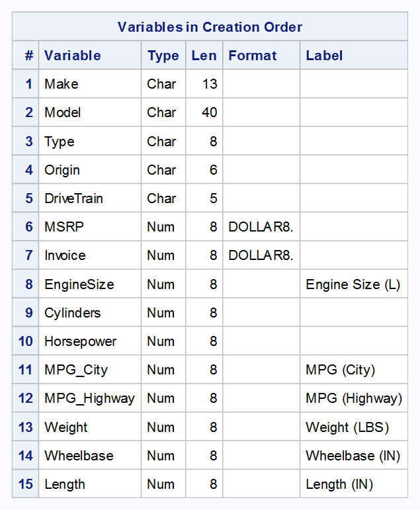Select the Variable column header
The width and height of the screenshot is (420, 510).
73,56
